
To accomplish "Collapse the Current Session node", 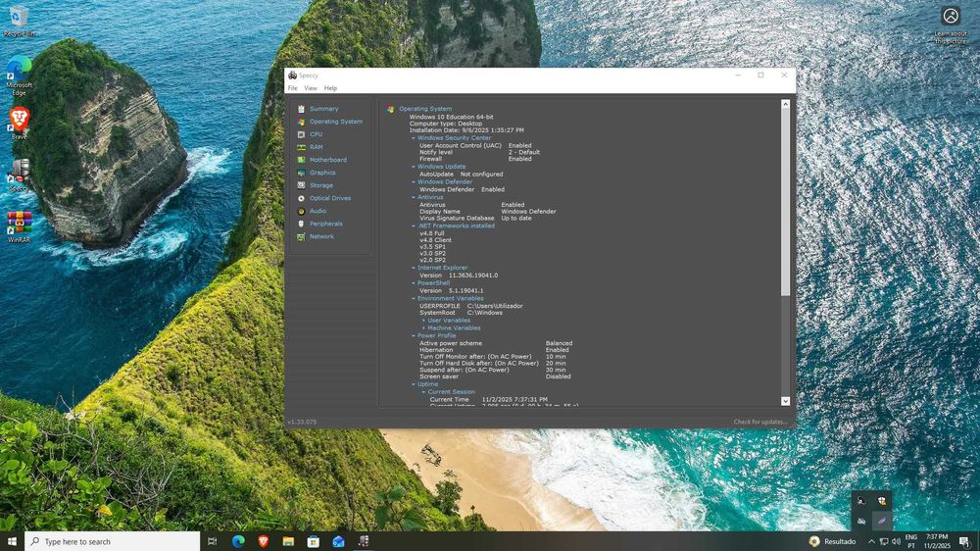I will click(x=423, y=392).
